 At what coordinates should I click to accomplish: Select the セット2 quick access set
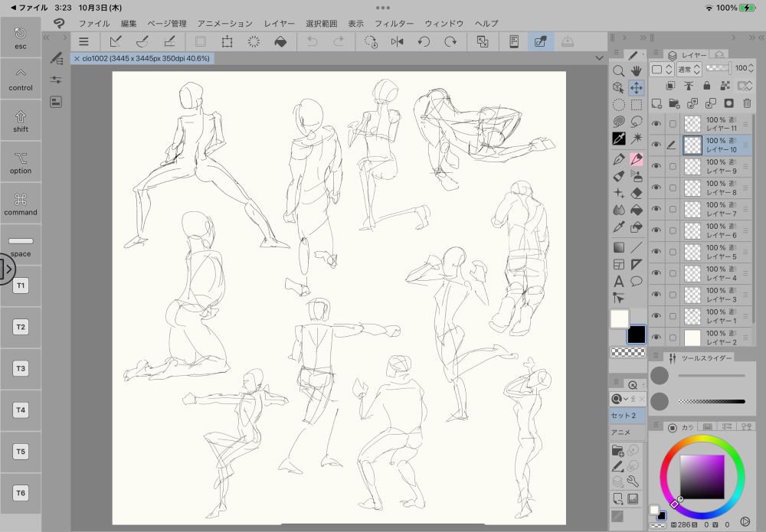coord(624,416)
